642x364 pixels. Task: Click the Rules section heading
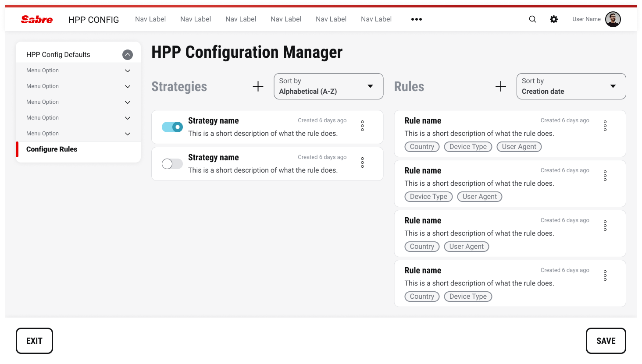pos(409,87)
